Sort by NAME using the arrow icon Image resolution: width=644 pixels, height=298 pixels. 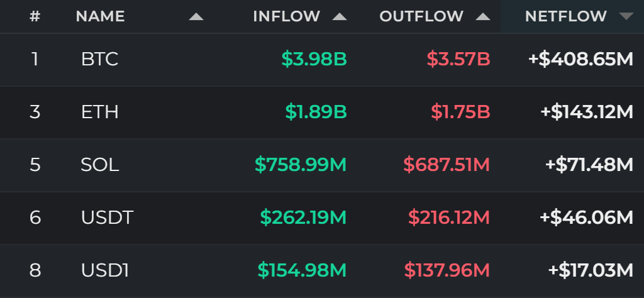[x=196, y=16]
